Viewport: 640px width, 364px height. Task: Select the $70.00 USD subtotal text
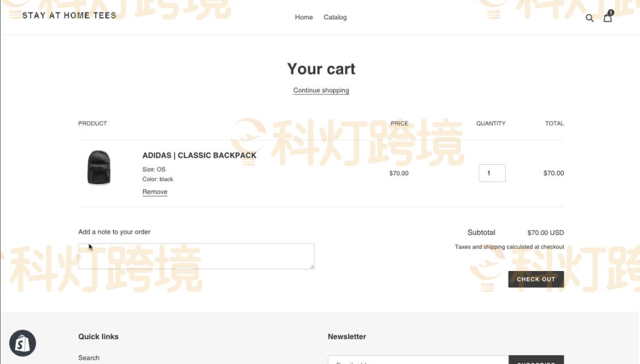pyautogui.click(x=545, y=233)
